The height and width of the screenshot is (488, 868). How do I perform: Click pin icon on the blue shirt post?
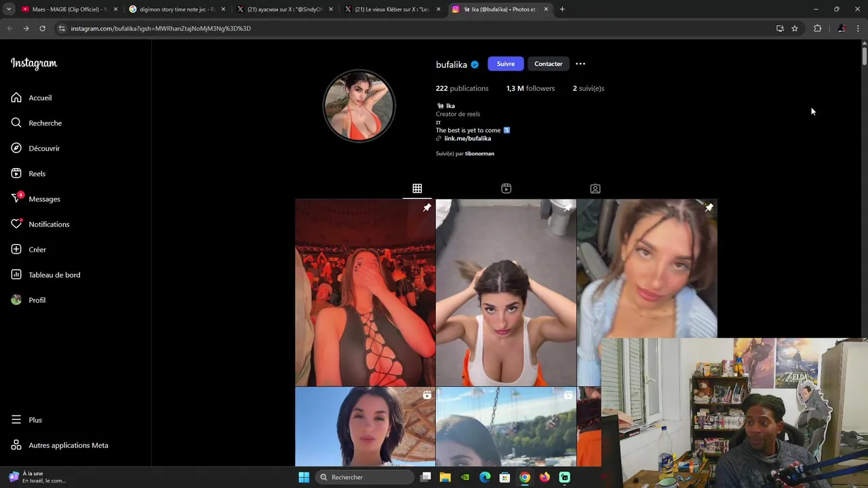point(709,207)
